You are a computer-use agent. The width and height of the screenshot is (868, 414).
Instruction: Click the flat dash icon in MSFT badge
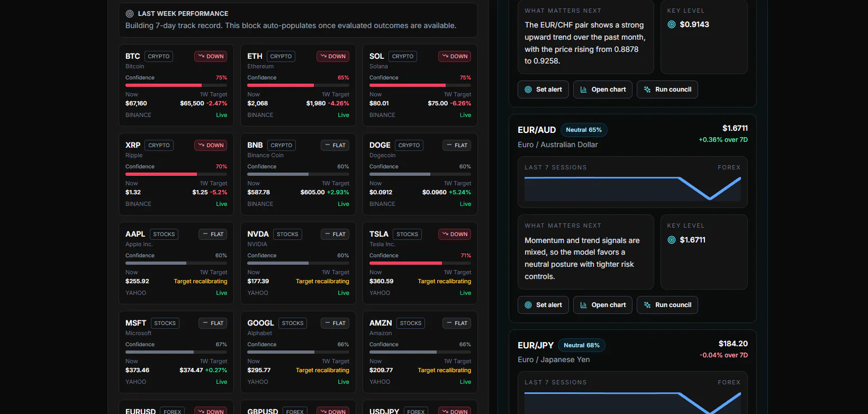pyautogui.click(x=205, y=323)
